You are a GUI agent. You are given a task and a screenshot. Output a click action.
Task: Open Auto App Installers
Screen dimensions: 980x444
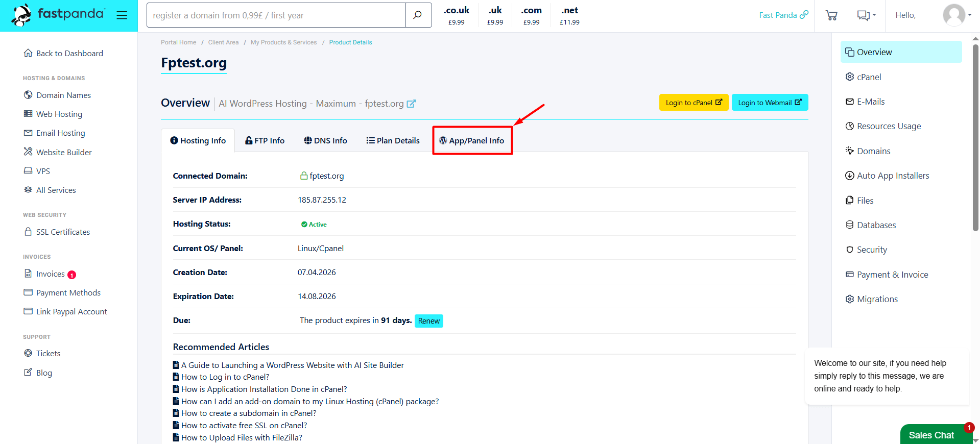click(x=887, y=176)
